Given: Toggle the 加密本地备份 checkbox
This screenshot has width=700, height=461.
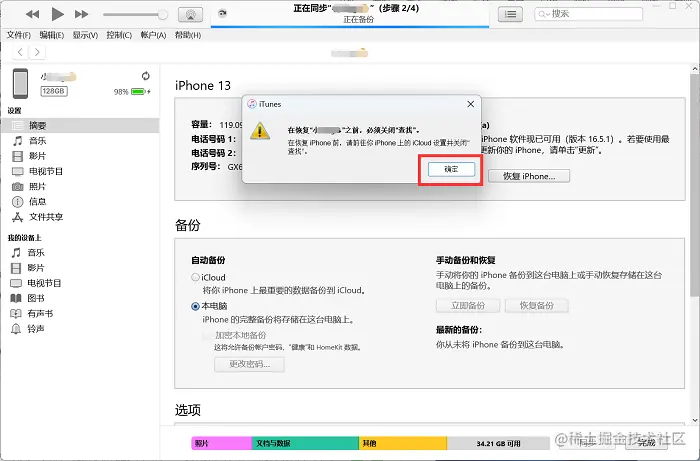Looking at the screenshot, I should coord(207,335).
